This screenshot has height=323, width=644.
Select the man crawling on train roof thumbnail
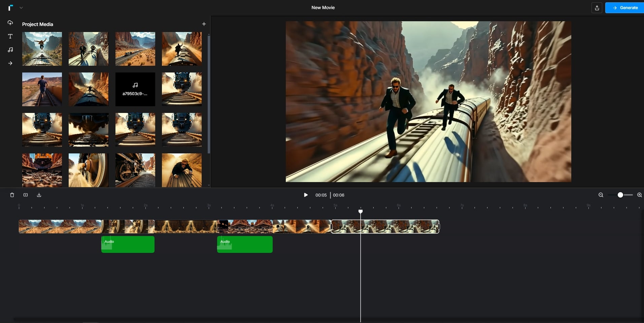click(182, 170)
